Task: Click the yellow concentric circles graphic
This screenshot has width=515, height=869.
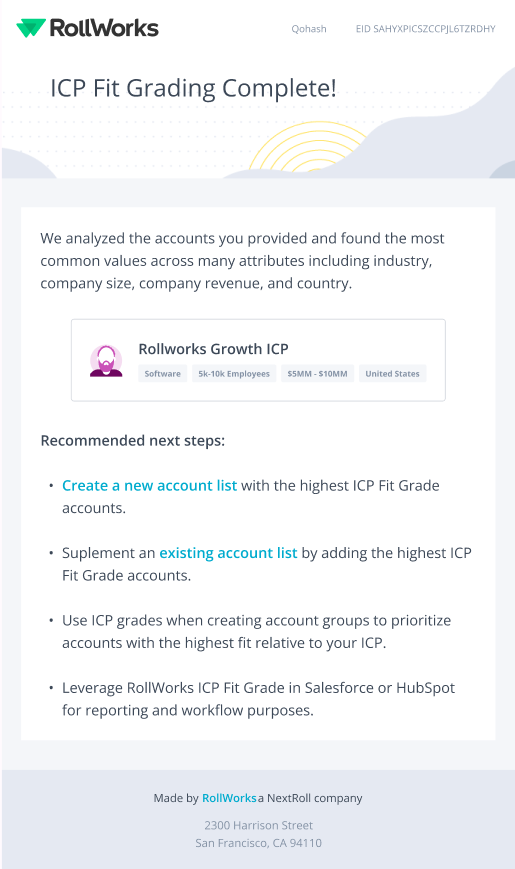Action: click(x=307, y=146)
